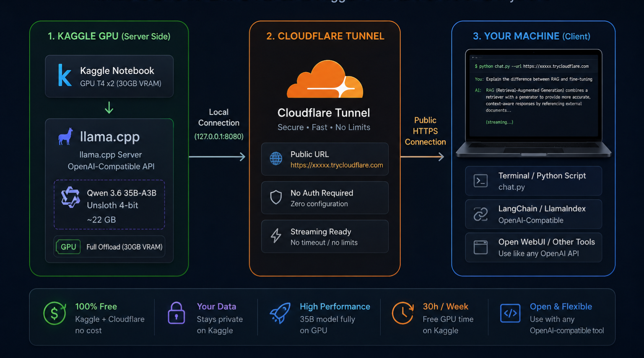
Task: Click the "Open & Flexible" heading
Action: coord(561,306)
